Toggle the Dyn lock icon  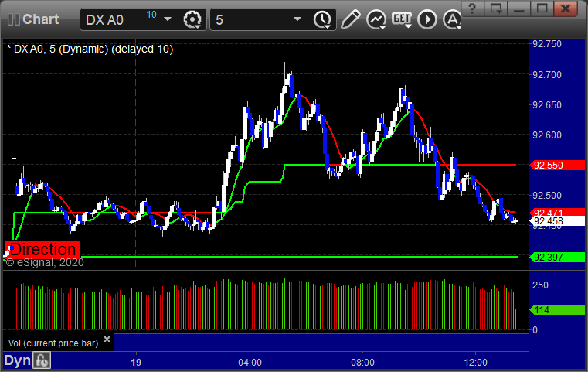click(x=42, y=360)
